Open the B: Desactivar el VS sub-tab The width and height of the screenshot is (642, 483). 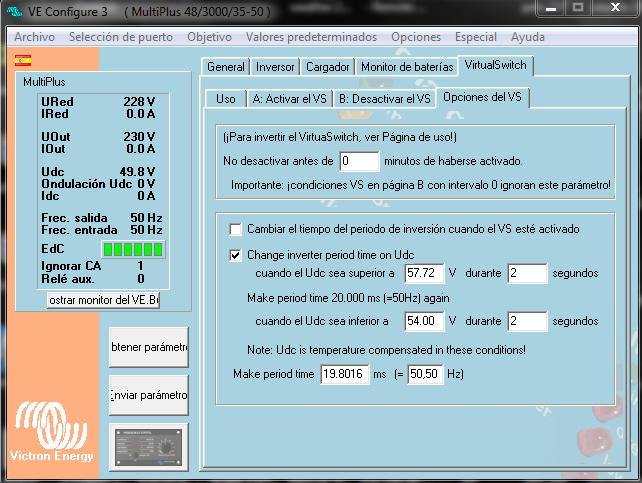pos(384,99)
